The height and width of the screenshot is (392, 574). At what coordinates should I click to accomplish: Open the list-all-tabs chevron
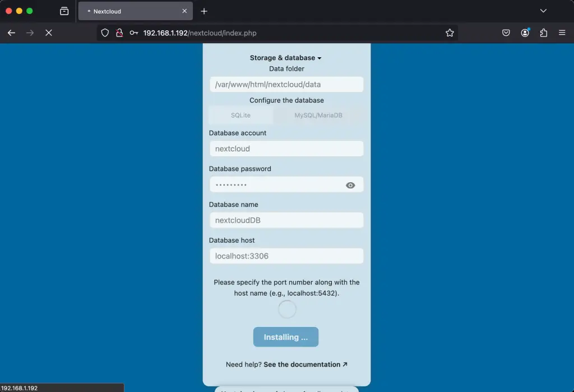tap(543, 11)
